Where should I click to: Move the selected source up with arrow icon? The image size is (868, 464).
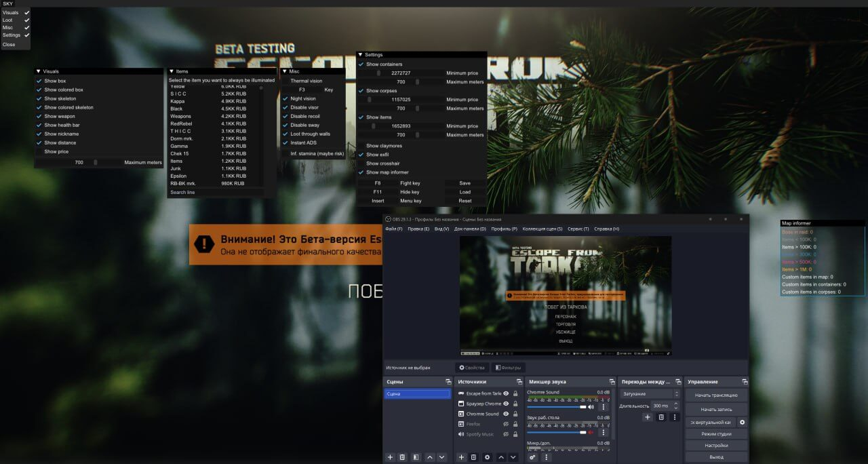[x=501, y=457]
